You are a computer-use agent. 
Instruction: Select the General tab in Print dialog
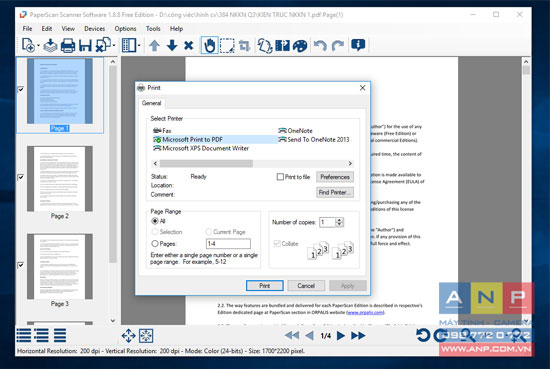(152, 103)
